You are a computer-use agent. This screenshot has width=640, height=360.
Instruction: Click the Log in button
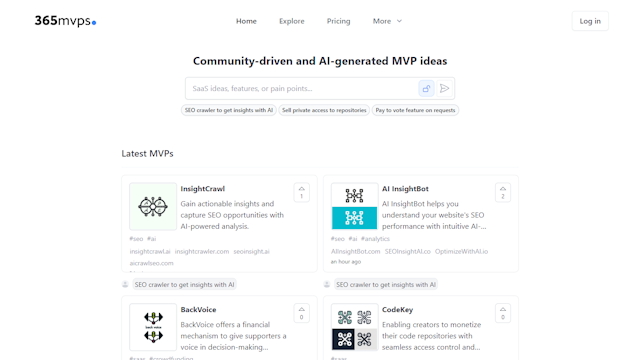tap(590, 21)
